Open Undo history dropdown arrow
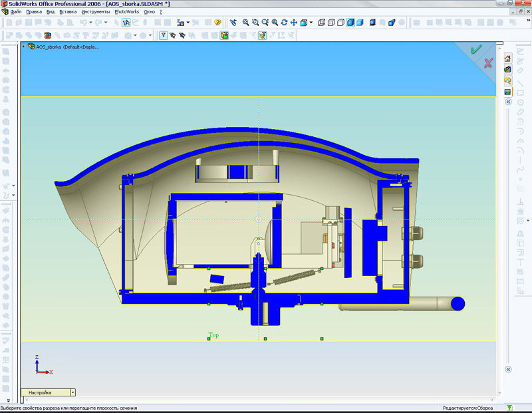 pos(90,23)
